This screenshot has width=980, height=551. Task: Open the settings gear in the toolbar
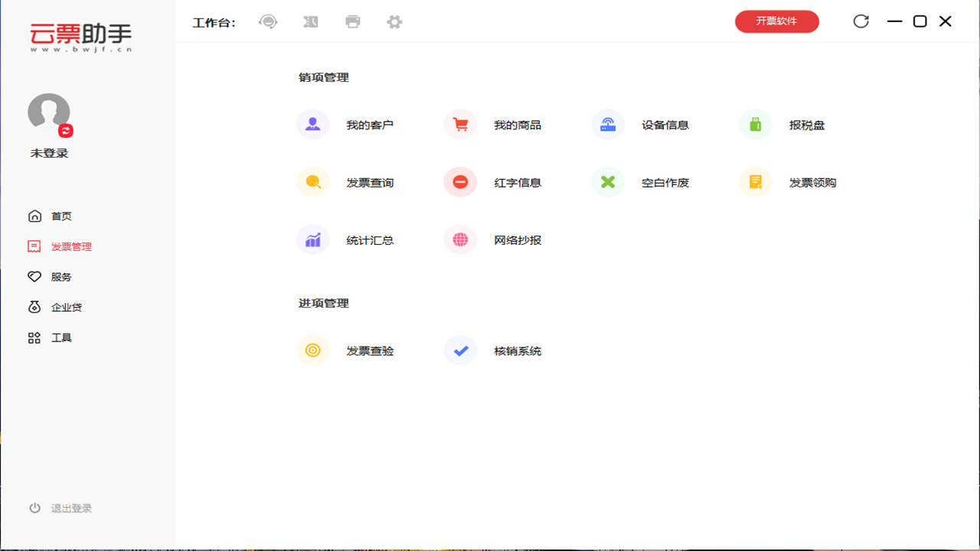pos(394,21)
